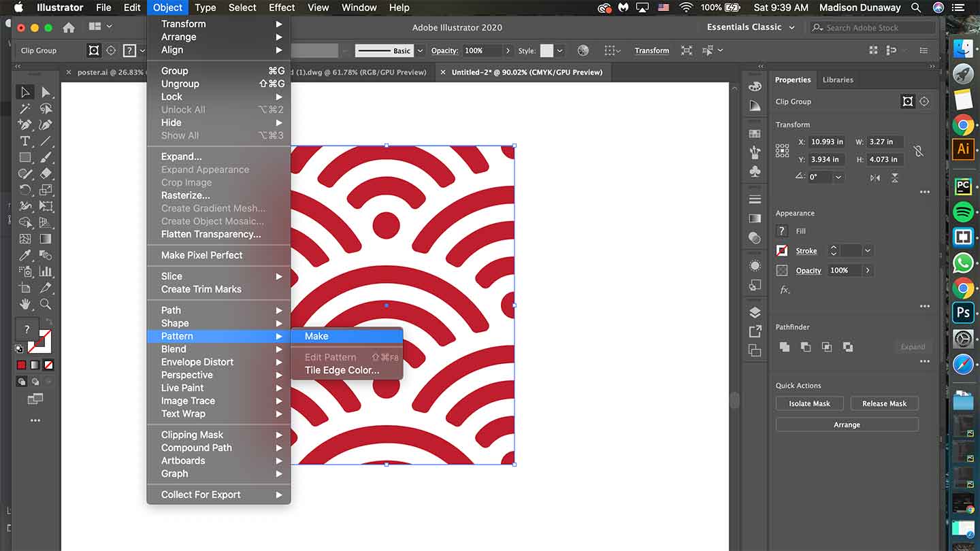
Task: Open the Clipping Mask submenu
Action: pyautogui.click(x=219, y=435)
